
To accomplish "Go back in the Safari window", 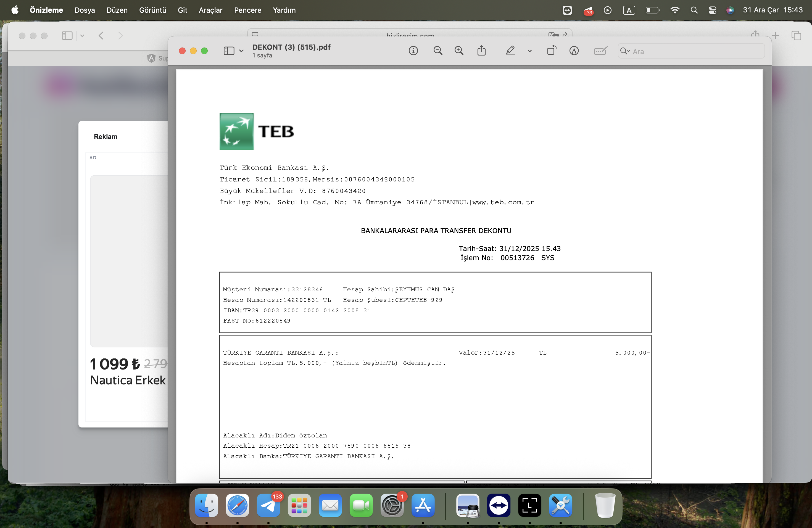I will pyautogui.click(x=101, y=35).
